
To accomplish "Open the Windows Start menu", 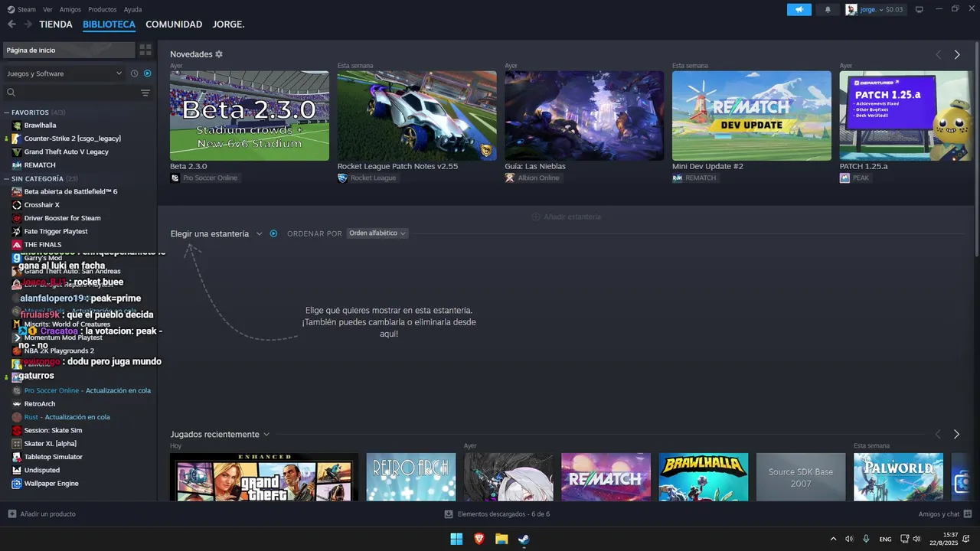I will (x=456, y=539).
